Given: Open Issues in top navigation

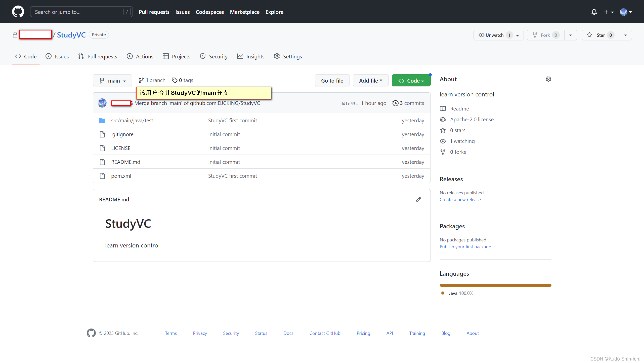Looking at the screenshot, I should (x=182, y=12).
